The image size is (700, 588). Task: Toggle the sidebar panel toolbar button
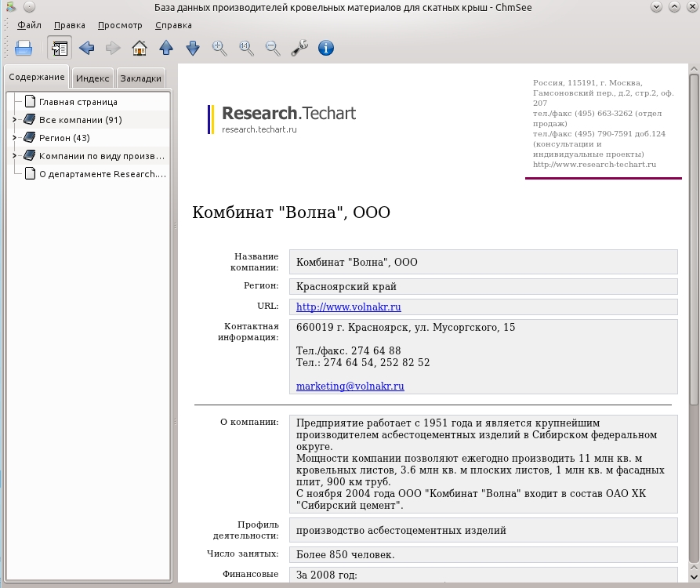point(60,48)
